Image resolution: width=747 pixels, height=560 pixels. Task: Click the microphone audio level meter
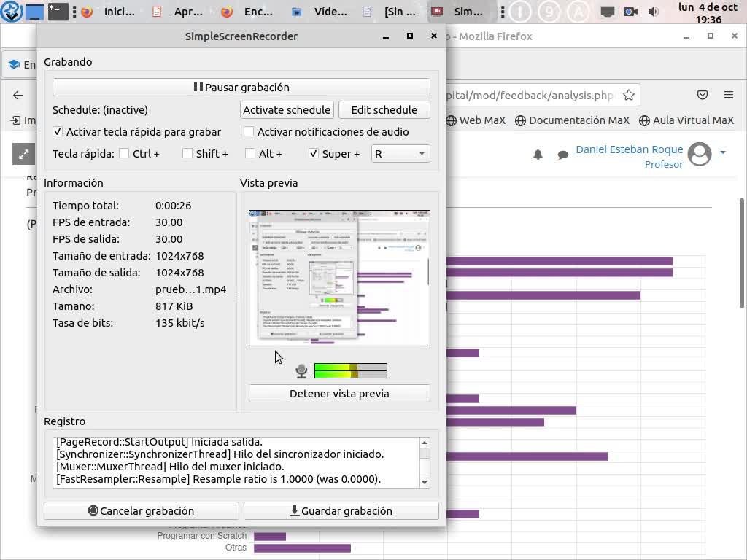(x=350, y=371)
